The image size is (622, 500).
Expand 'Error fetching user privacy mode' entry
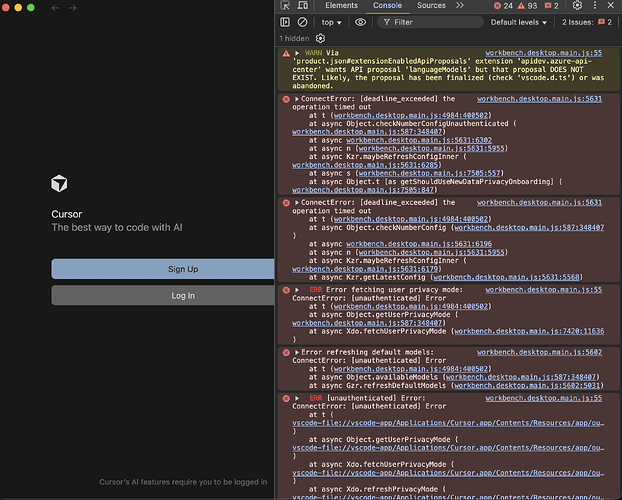point(297,290)
